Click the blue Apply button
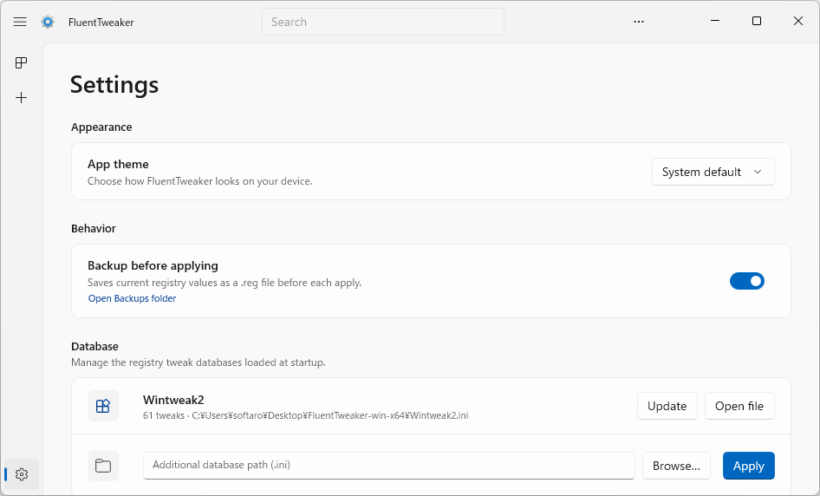 [748, 466]
